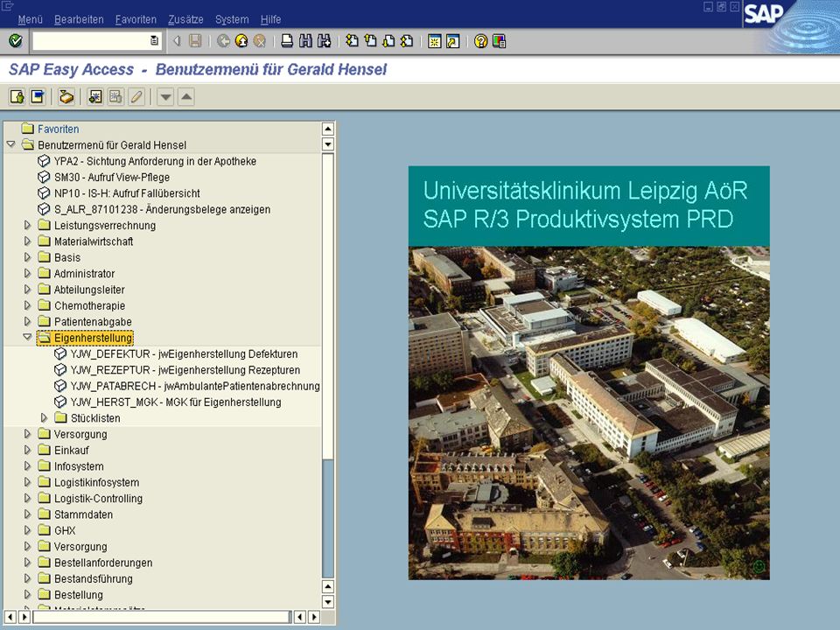
Task: Select the Infosystem folder label
Action: pos(79,466)
